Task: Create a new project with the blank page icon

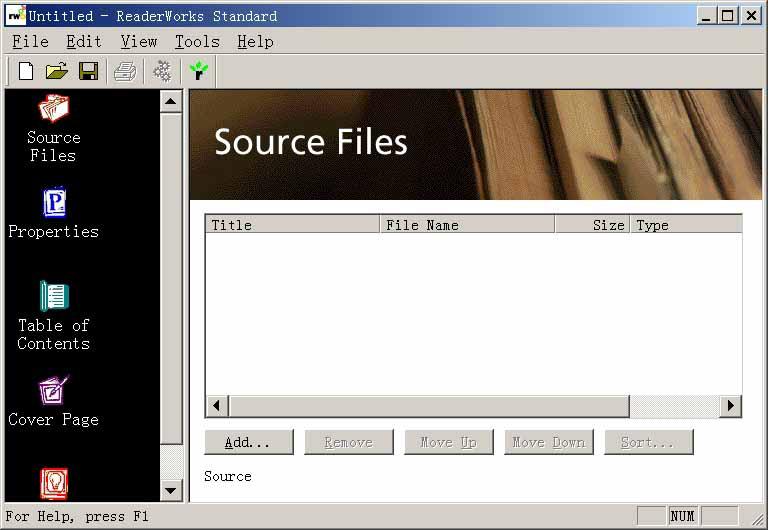Action: tap(26, 71)
